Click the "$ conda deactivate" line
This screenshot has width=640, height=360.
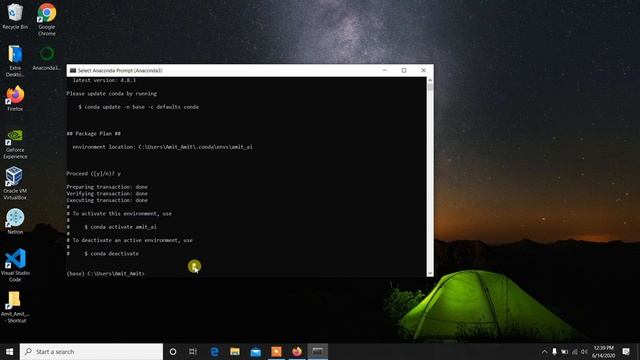(x=111, y=253)
